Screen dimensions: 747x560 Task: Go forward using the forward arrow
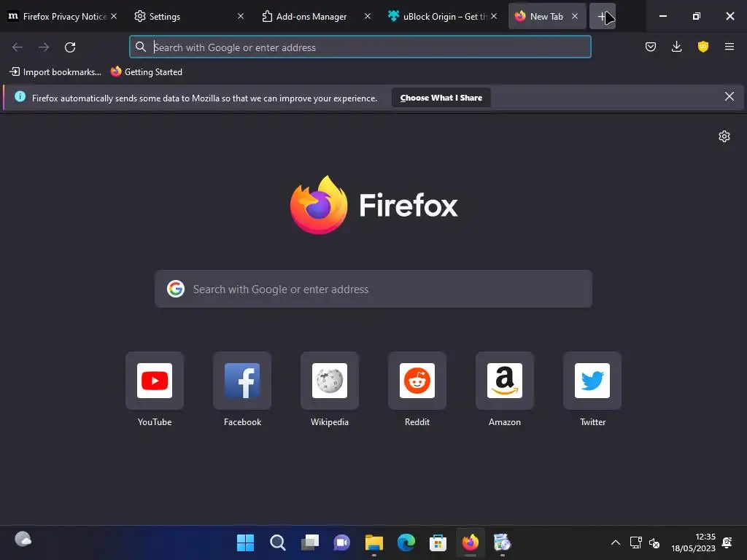[x=44, y=47]
